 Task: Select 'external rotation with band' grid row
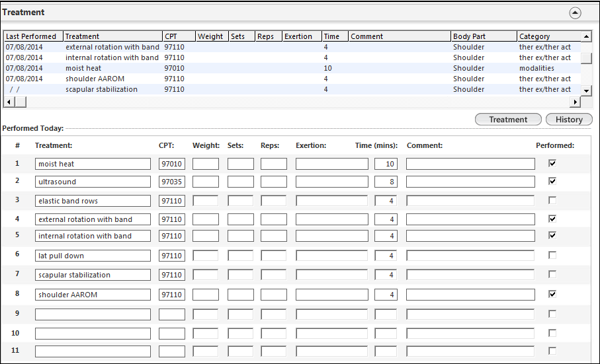[292, 47]
